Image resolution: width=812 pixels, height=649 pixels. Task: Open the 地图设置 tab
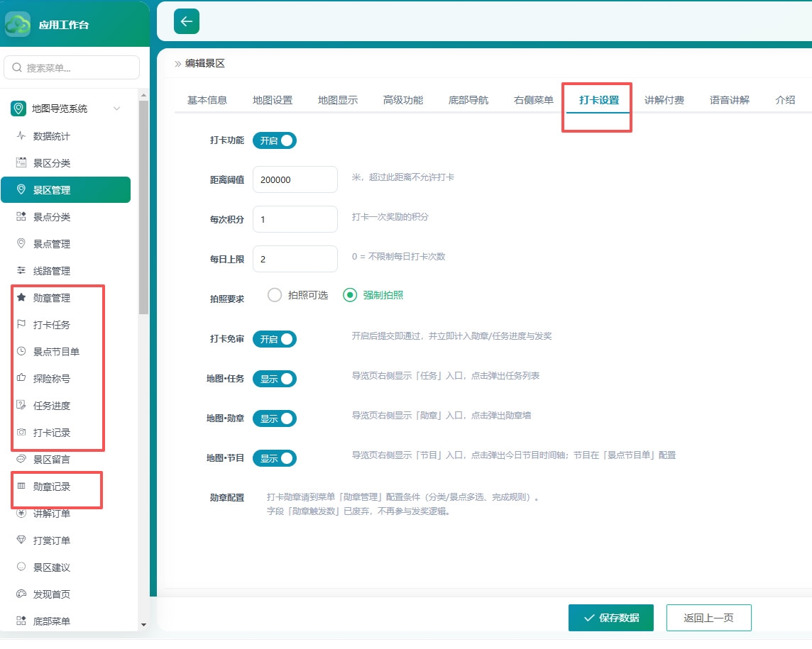[x=273, y=100]
